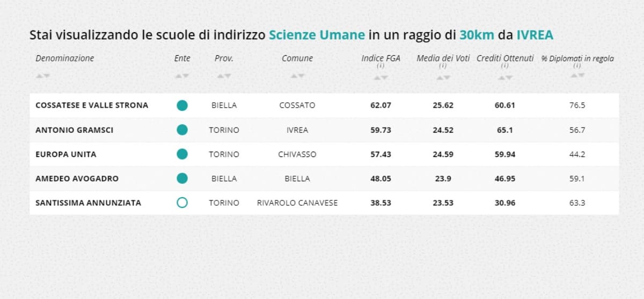Toggle sort arrows under Prov. column
Screen dimensions: 644x299
pos(224,76)
